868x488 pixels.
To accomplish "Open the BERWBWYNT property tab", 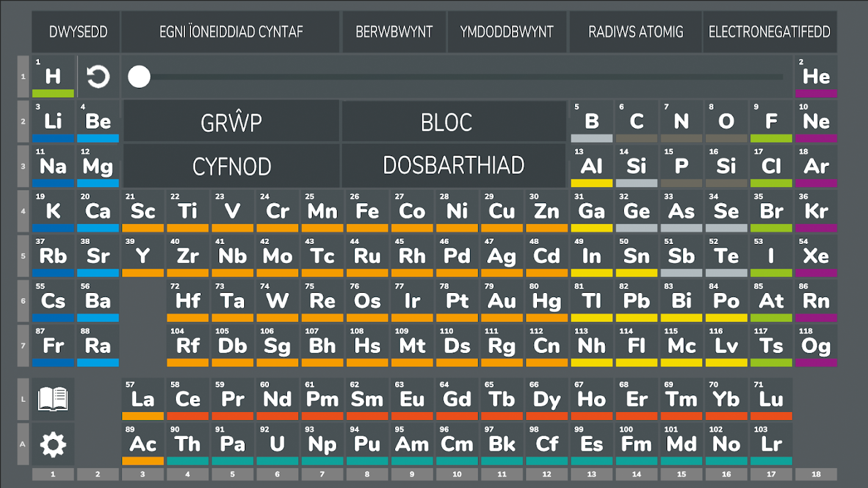I will (x=394, y=32).
